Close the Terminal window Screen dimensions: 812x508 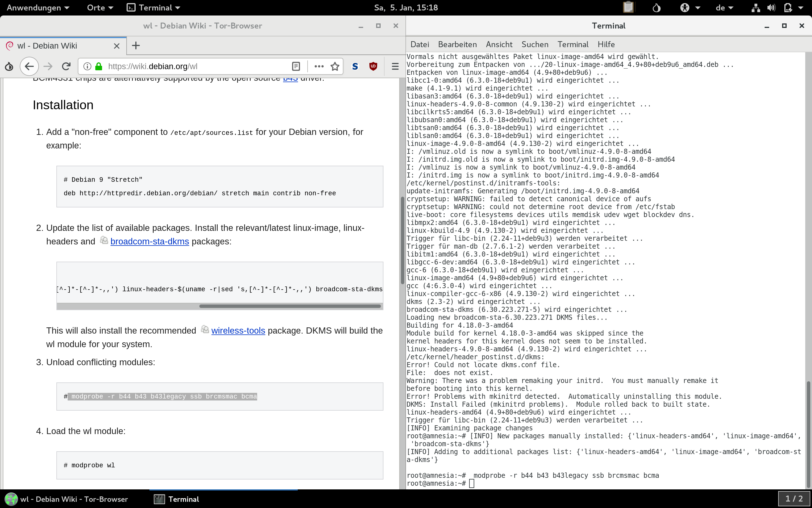coord(802,26)
